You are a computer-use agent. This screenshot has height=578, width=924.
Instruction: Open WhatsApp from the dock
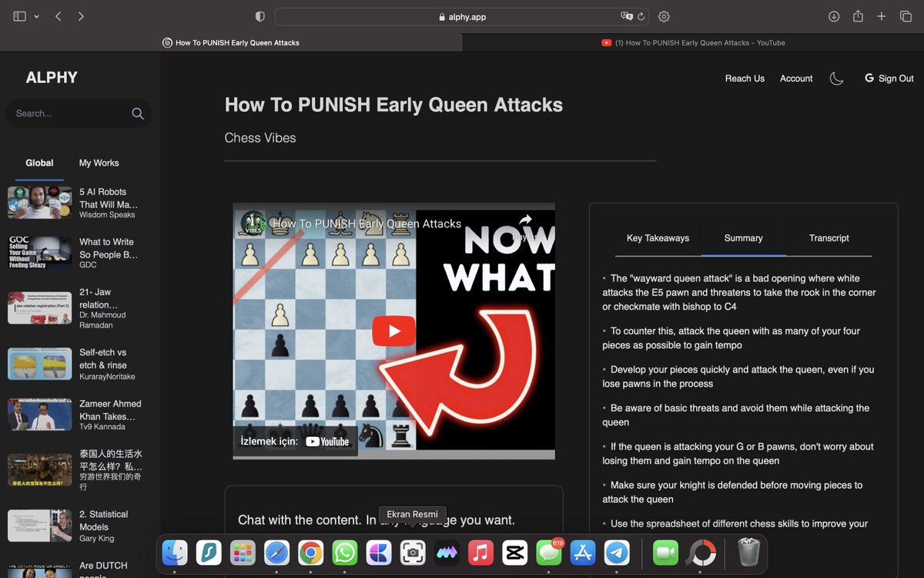[345, 552]
